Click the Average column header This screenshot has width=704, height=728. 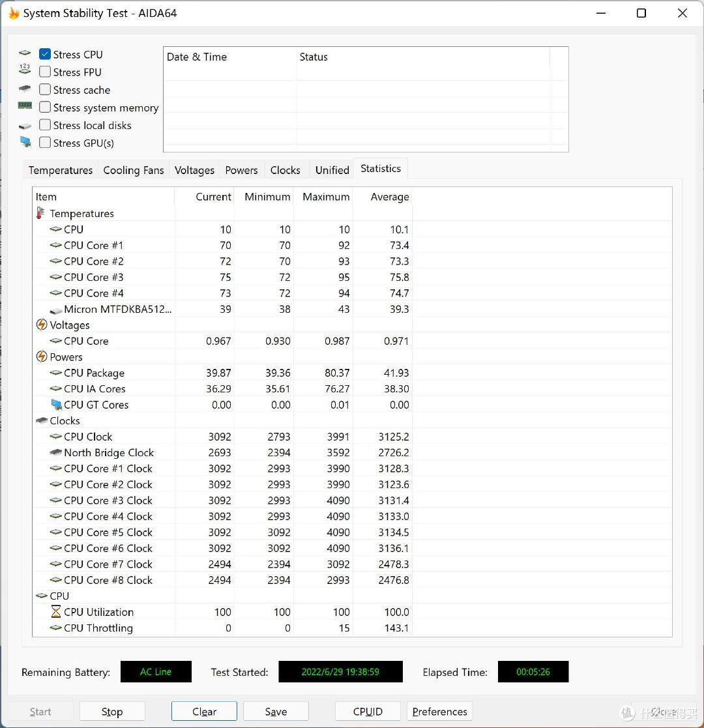tap(383, 196)
